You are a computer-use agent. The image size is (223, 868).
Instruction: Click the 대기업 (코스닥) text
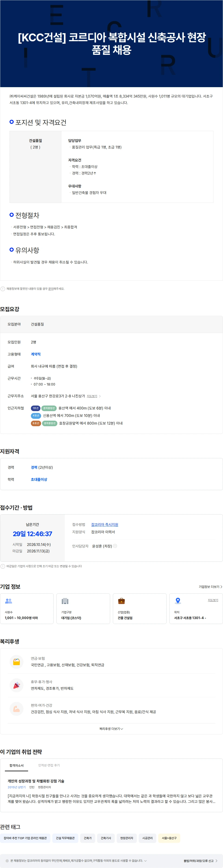[71, 618]
